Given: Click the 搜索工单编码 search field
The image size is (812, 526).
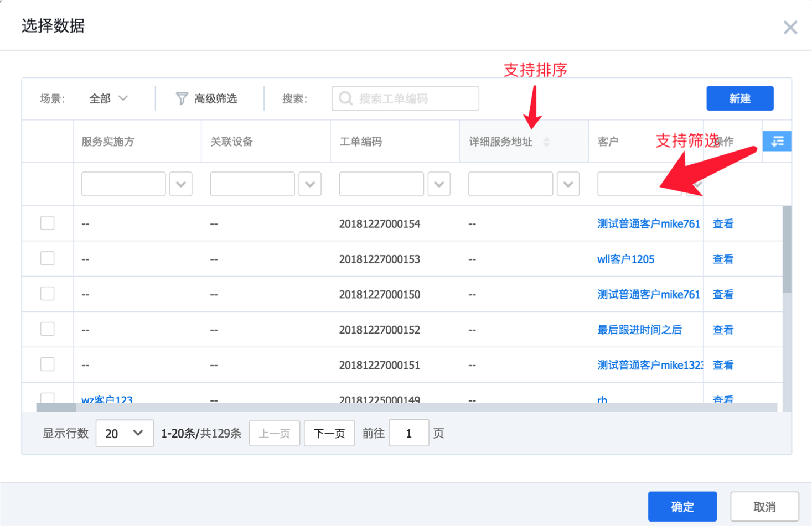Looking at the screenshot, I should 405,98.
